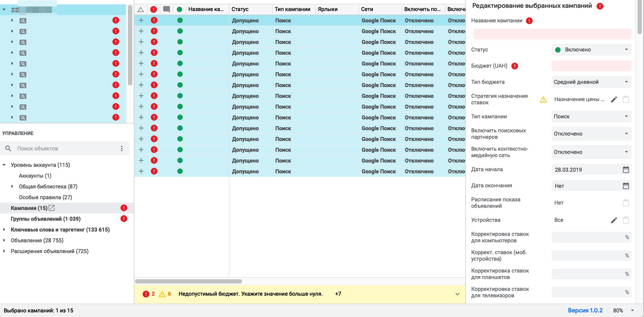
Task: Click the yellow warning count in notification bar
Action: 165,294
